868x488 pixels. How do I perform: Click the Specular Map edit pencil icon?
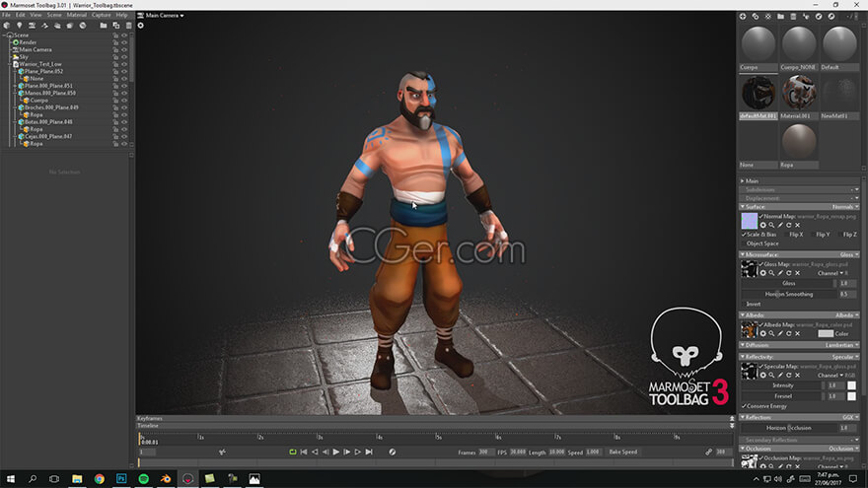pyautogui.click(x=780, y=376)
